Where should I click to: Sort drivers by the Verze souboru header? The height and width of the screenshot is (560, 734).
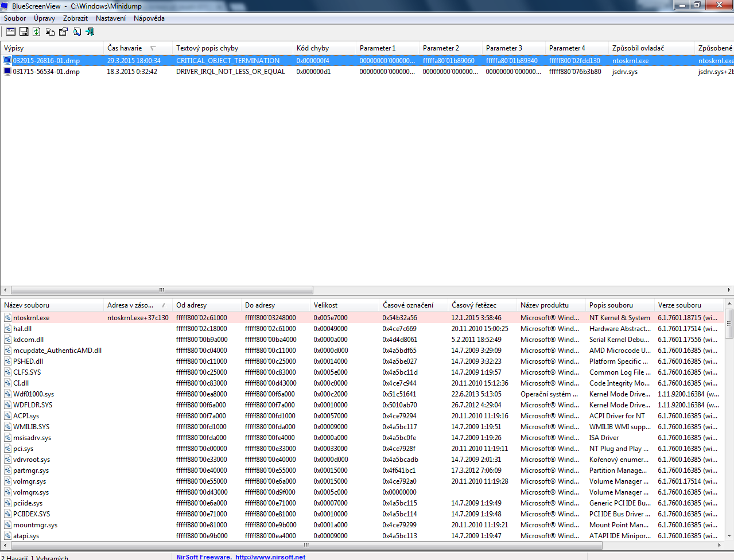pyautogui.click(x=689, y=305)
